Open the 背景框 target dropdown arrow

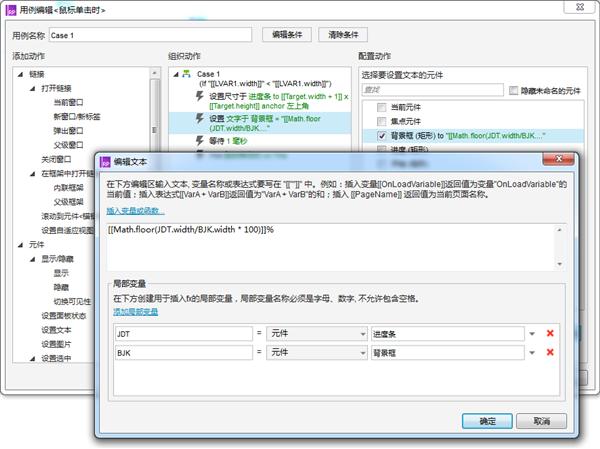coord(531,352)
